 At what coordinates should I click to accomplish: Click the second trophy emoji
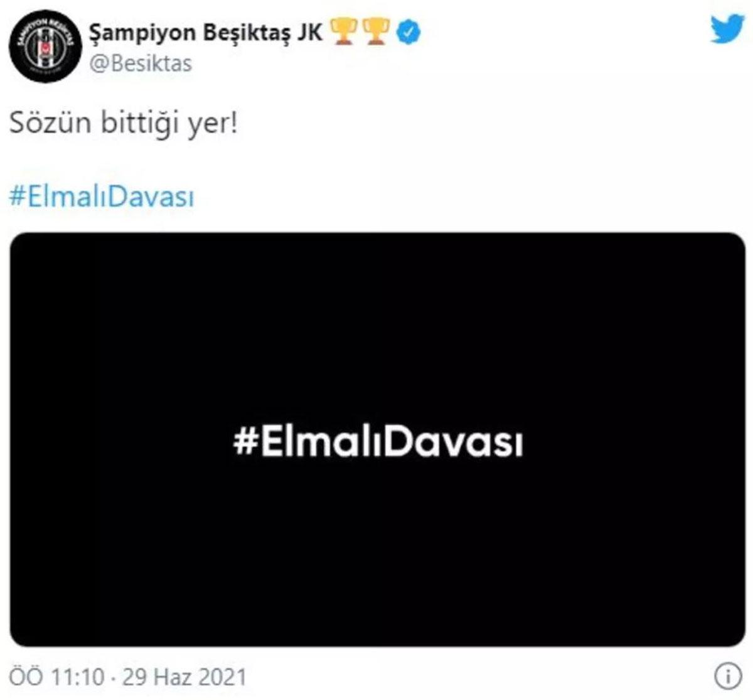click(x=376, y=31)
